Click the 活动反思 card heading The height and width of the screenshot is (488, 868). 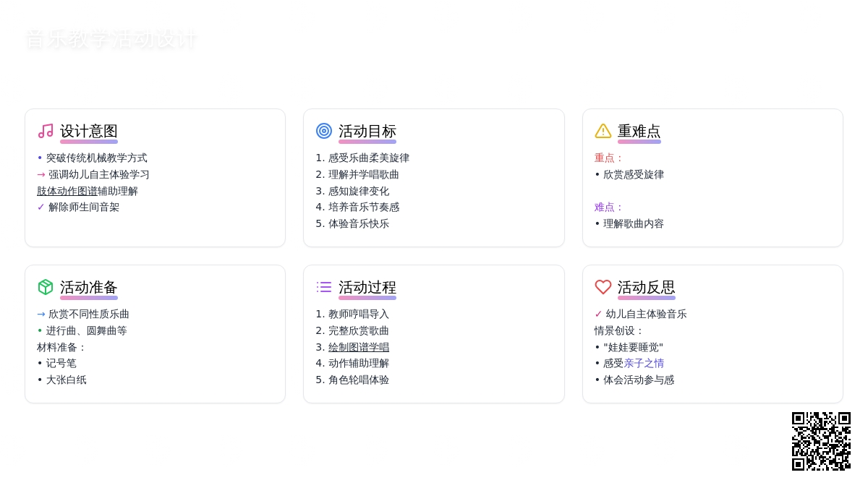pos(647,288)
